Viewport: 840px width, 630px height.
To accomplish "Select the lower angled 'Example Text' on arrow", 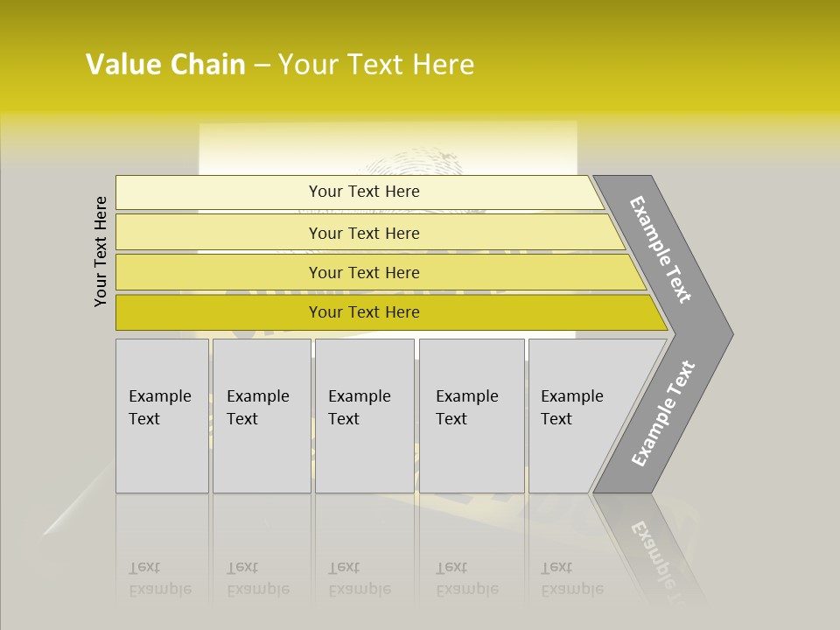I will (x=662, y=414).
